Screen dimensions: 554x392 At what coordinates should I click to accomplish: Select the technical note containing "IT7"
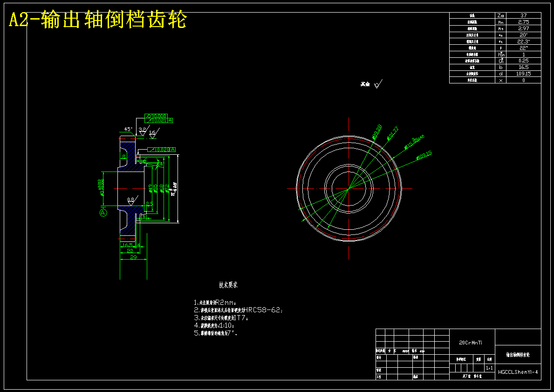[x=221, y=318]
